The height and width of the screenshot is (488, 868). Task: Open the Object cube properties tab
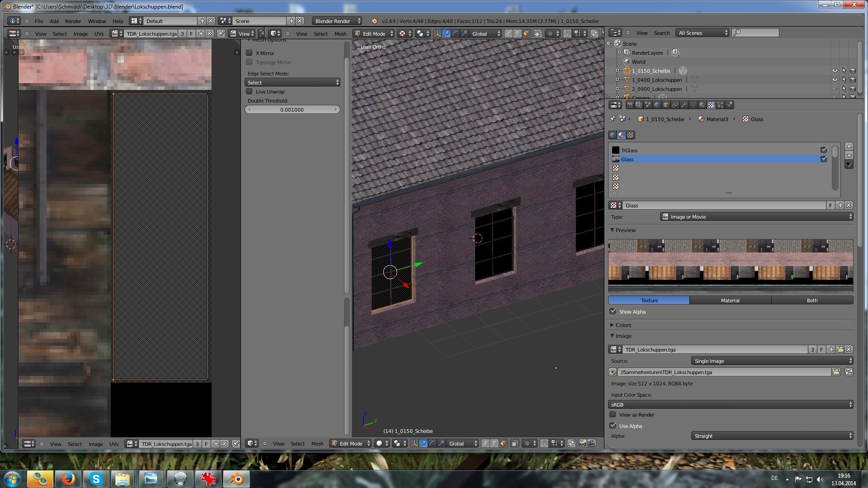666,105
